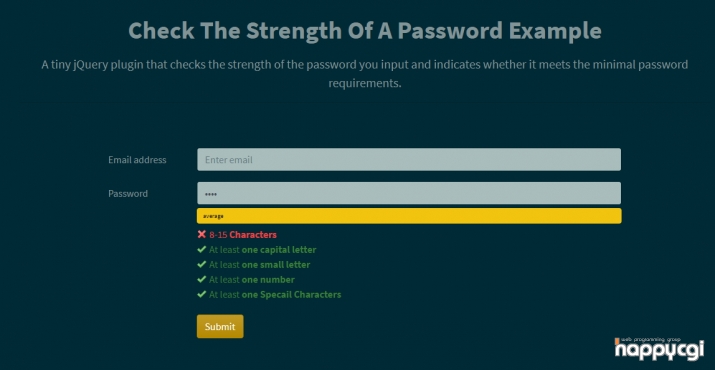Click the checkmark next to one number

tap(202, 279)
